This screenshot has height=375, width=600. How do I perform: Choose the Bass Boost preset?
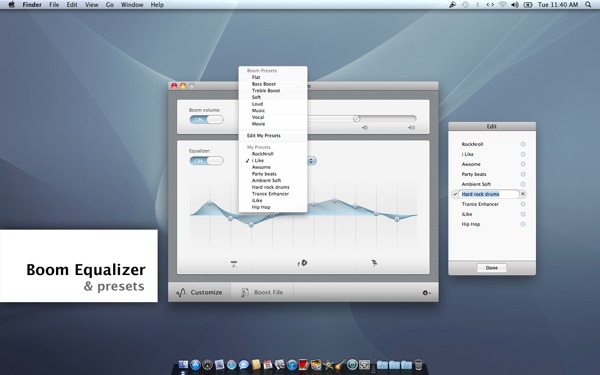[x=273, y=84]
